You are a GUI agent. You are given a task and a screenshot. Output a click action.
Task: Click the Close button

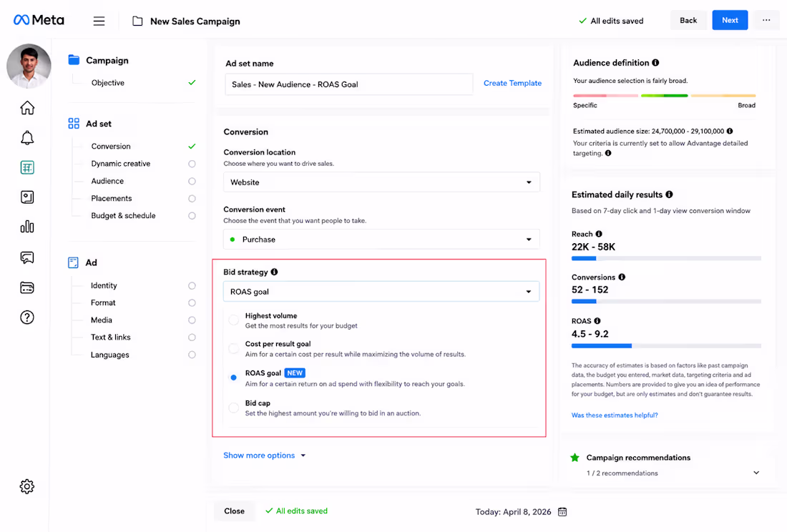[234, 511]
